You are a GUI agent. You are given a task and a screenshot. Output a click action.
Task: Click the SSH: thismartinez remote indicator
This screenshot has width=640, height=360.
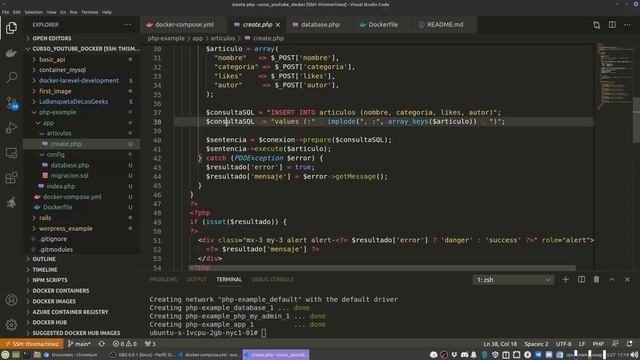click(32, 344)
